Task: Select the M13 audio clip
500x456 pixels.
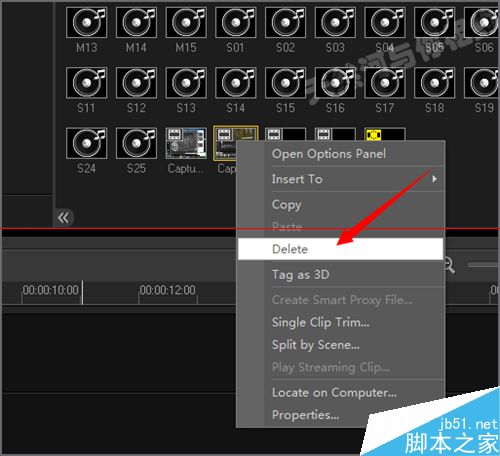Action: [x=87, y=22]
